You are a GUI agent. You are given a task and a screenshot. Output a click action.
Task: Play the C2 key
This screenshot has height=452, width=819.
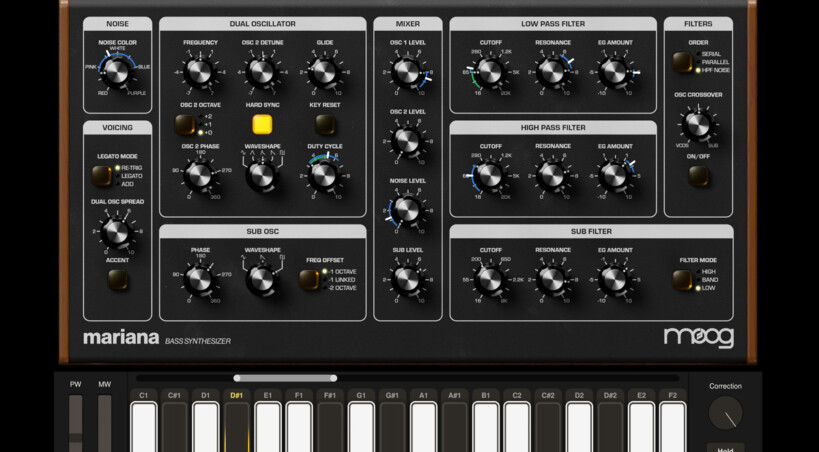coord(517,426)
